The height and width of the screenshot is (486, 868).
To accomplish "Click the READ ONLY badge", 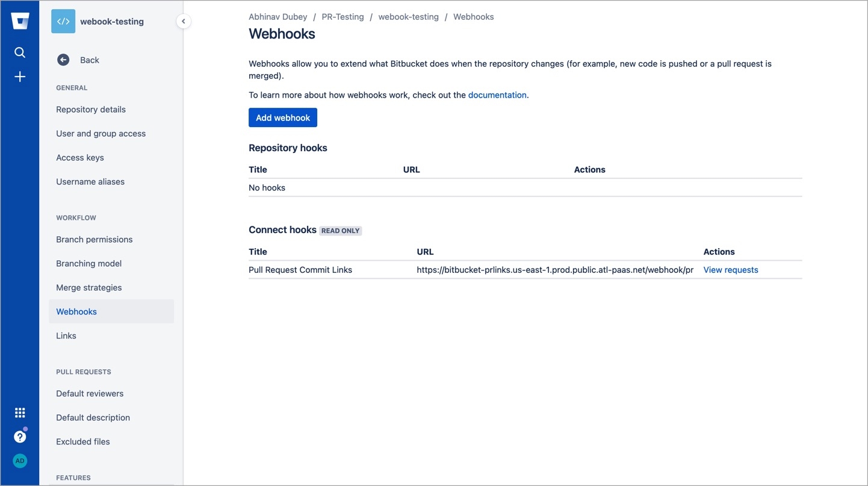I will pyautogui.click(x=341, y=231).
